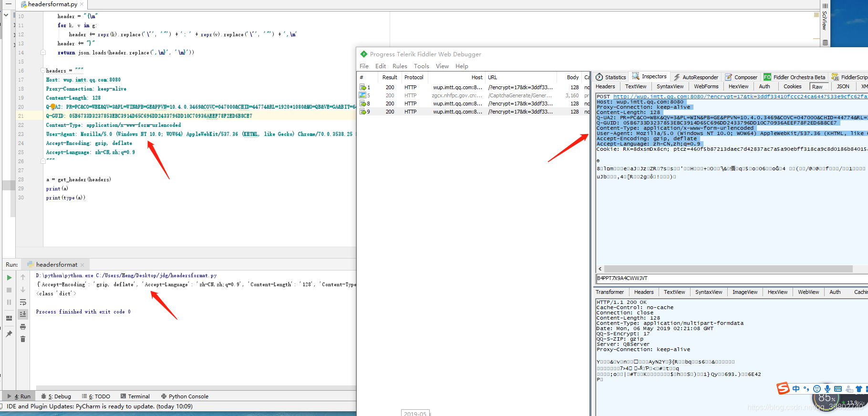Open Sogou emoji smiley panel
Viewport: 868px width, 416px height.
(x=817, y=389)
